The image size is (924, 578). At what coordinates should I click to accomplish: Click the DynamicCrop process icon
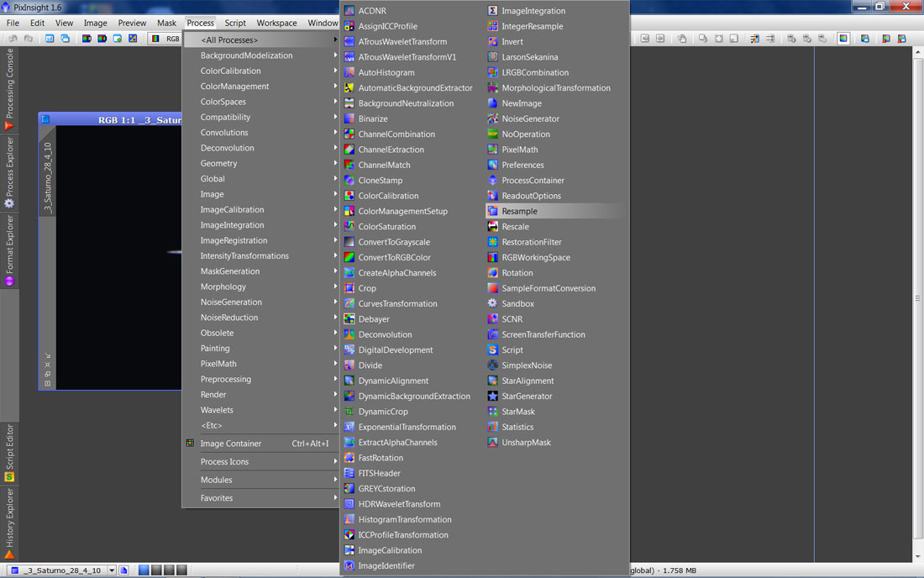349,412
